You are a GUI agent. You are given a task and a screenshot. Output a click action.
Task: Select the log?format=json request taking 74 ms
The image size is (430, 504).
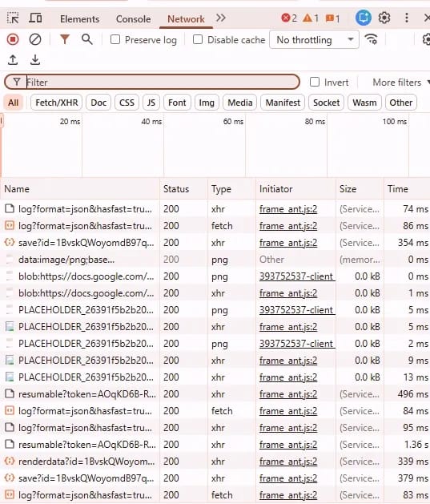point(215,209)
